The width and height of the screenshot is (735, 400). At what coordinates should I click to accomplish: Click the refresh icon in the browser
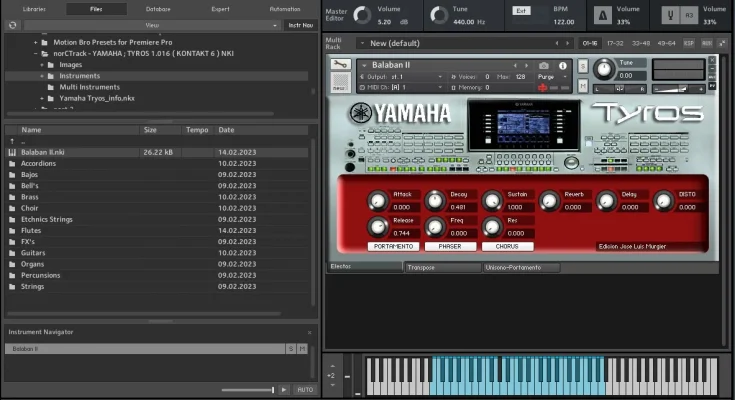[x=12, y=25]
